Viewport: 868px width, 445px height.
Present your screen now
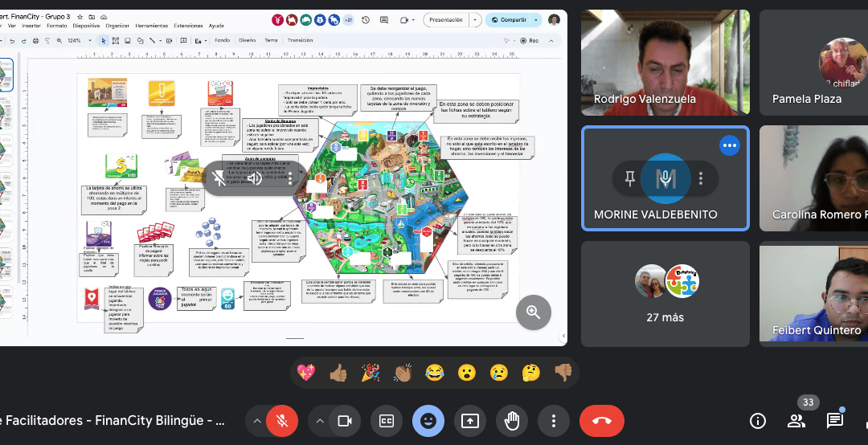pos(469,421)
